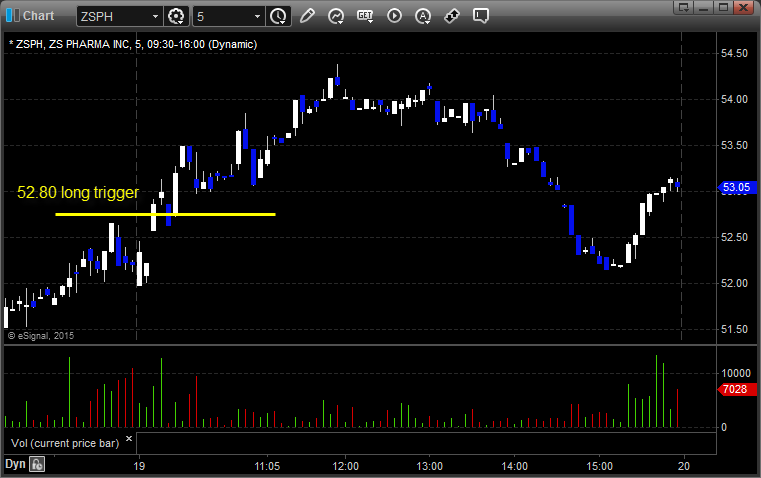Viewport: 761px width, 478px height.
Task: Click the date 20 label on time axis
Action: 684,466
